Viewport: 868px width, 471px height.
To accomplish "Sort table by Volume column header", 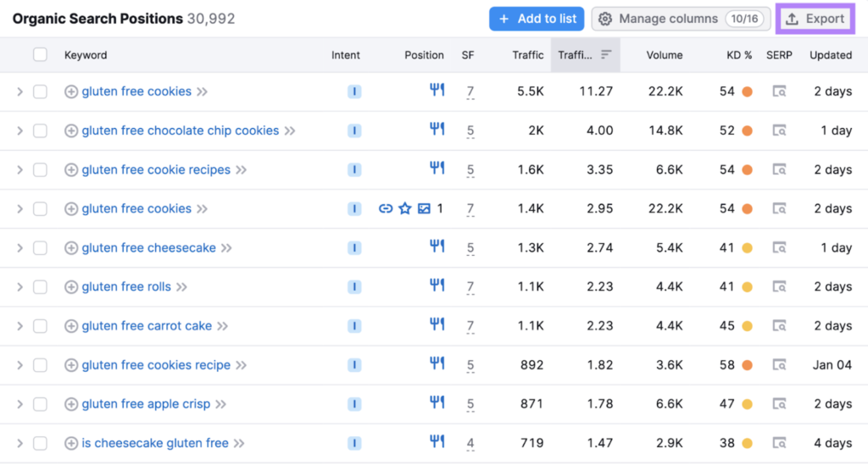I will (x=664, y=55).
